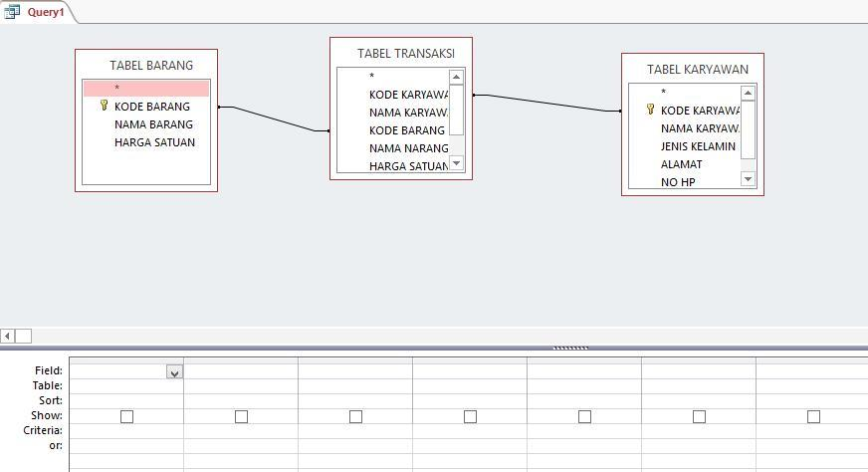The height and width of the screenshot is (472, 868).
Task: Click the second column Field cell
Action: (x=241, y=371)
